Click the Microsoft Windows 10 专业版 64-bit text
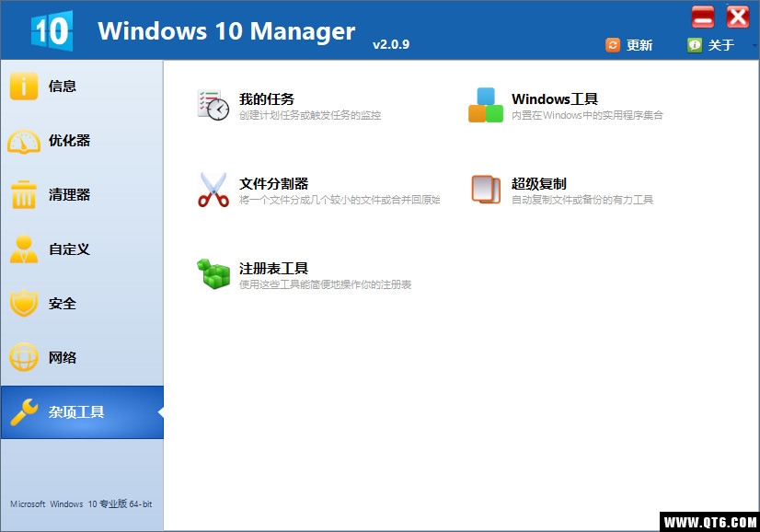 point(81,504)
